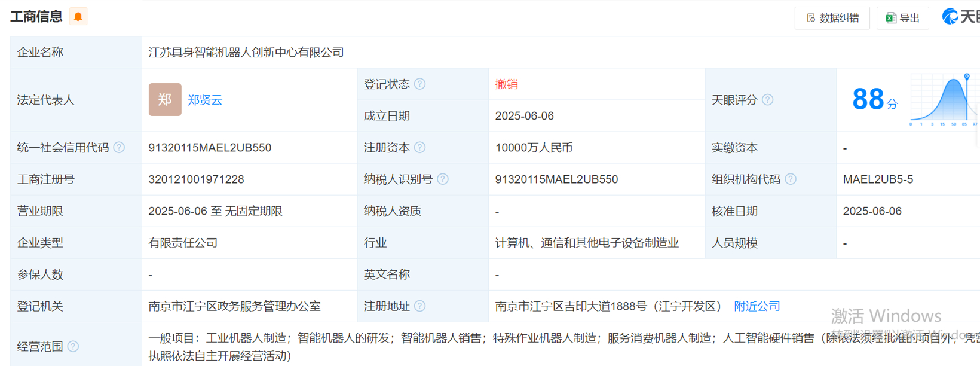The image size is (980, 366).
Task: Click the business scope description text
Action: pos(563,347)
